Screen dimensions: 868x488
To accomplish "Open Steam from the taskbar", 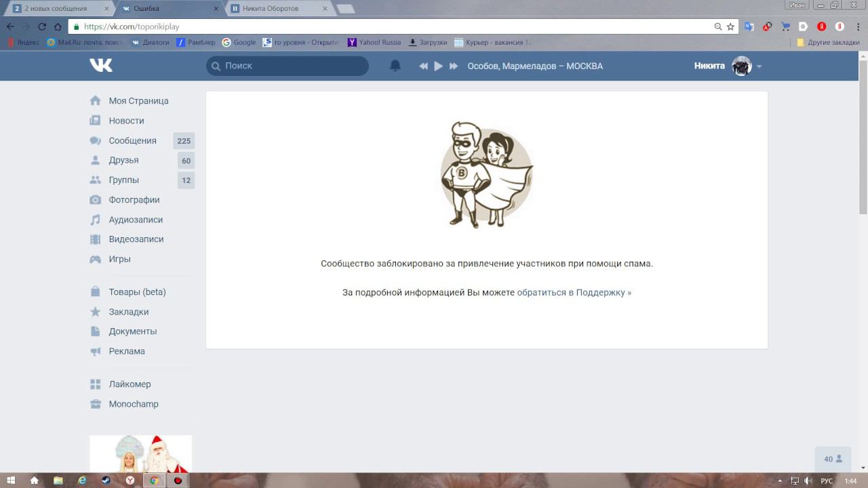I will 105,481.
